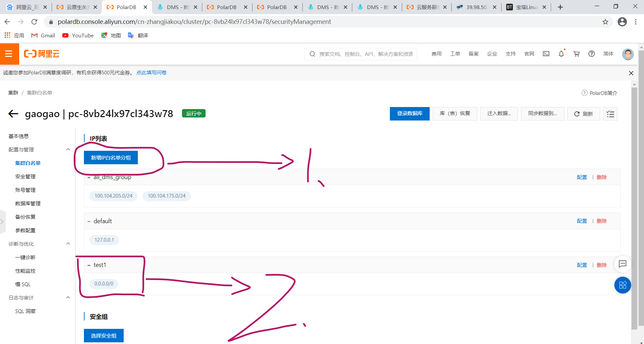
Task: Open 安全管理 in the sidebar
Action: (25, 176)
